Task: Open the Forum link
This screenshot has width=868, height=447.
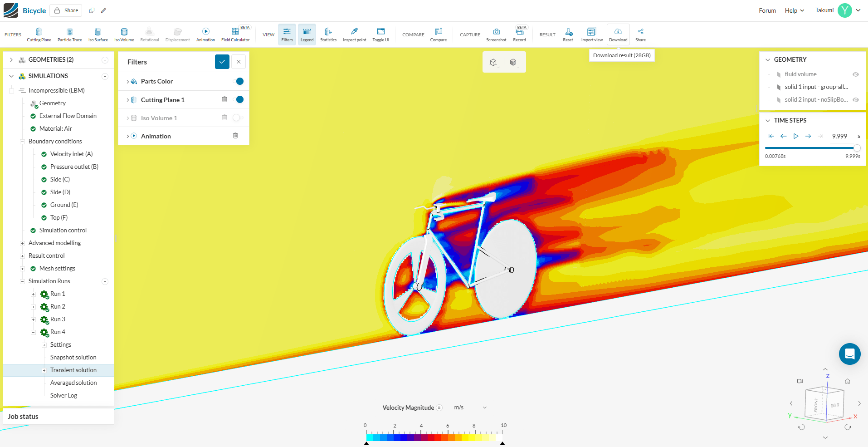Action: point(767,10)
